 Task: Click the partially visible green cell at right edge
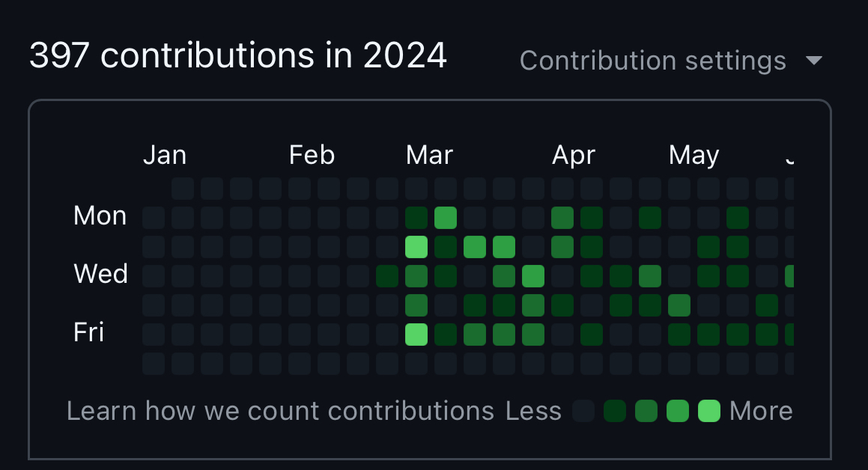coord(789,276)
